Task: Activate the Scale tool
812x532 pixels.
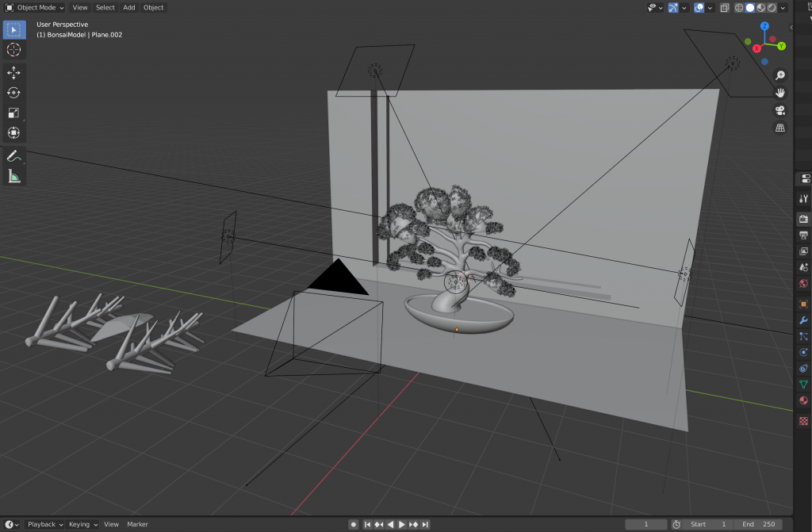Action: pos(14,113)
